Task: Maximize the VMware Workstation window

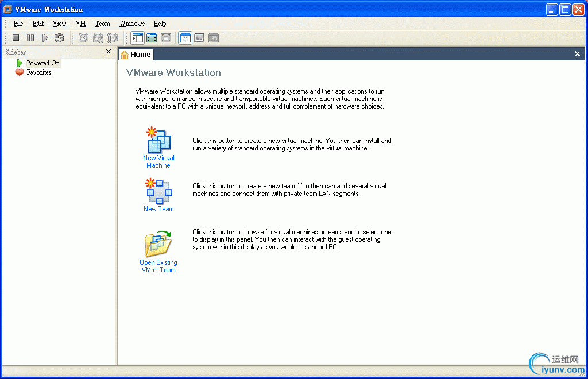Action: 565,9
